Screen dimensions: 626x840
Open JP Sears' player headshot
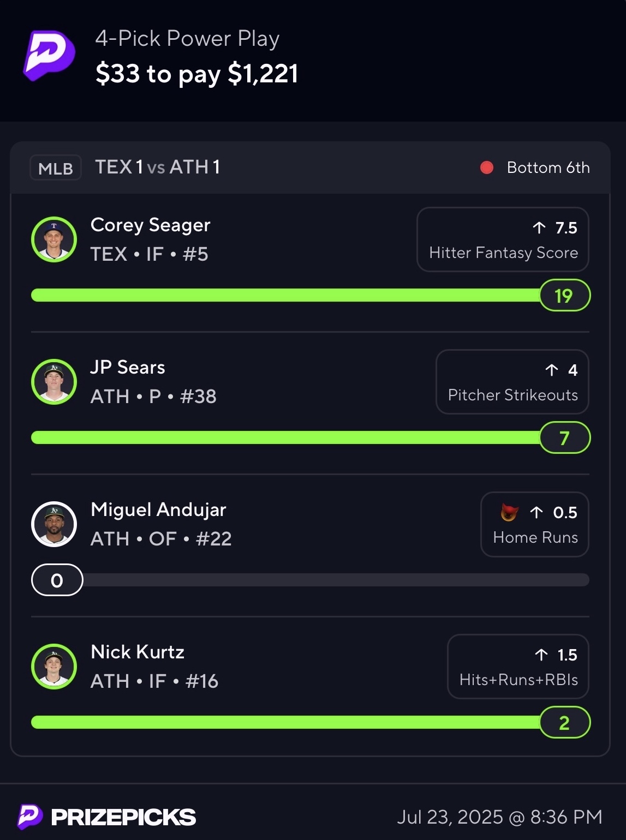[x=54, y=382]
